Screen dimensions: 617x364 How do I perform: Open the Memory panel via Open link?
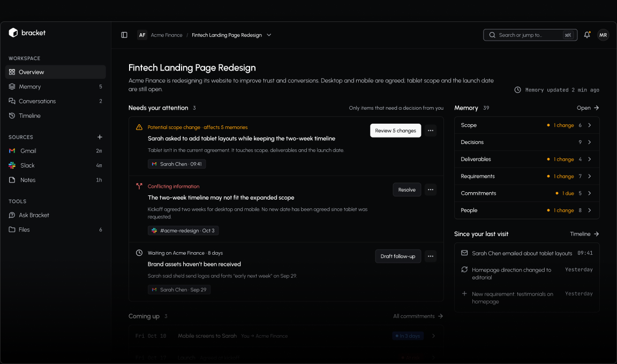[588, 108]
